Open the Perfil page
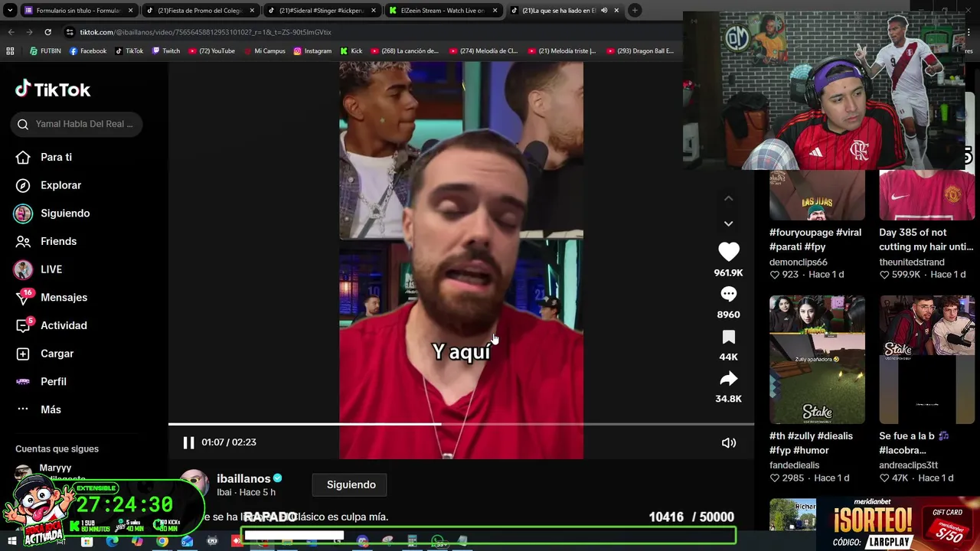The width and height of the screenshot is (980, 551). [54, 382]
